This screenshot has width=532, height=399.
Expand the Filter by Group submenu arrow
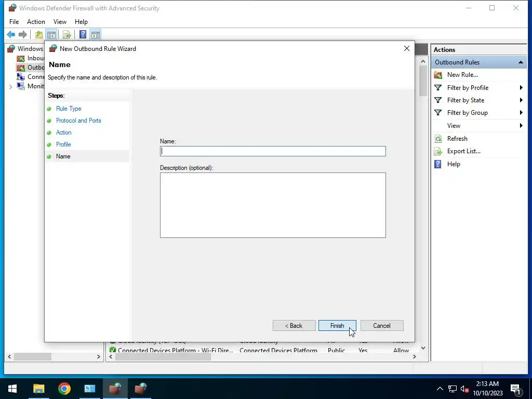pos(521,113)
